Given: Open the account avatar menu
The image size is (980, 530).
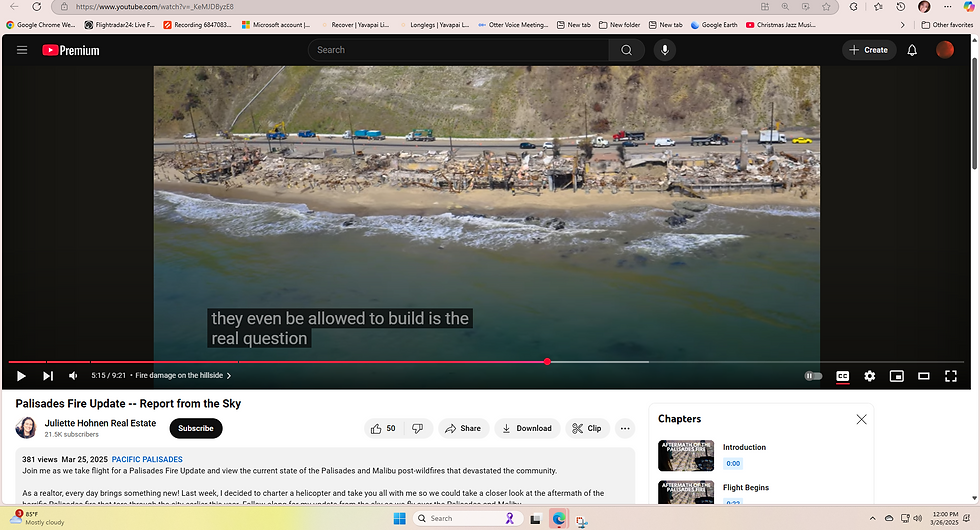Looking at the screenshot, I should pyautogui.click(x=944, y=50).
